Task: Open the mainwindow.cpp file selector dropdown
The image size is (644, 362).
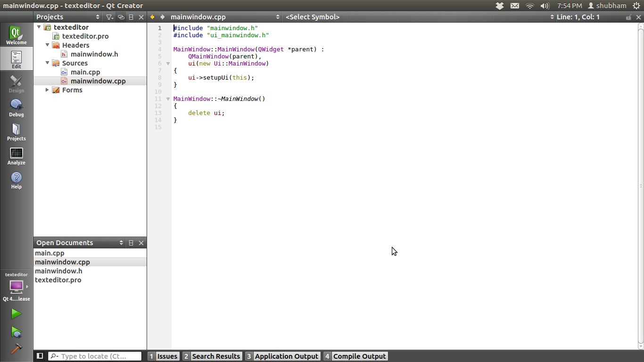Action: pos(225,17)
